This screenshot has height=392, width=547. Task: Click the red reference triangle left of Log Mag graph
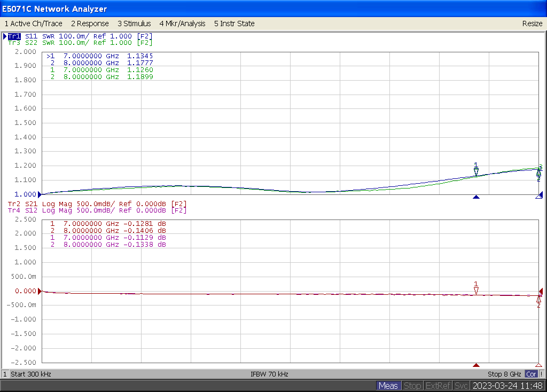(x=39, y=291)
